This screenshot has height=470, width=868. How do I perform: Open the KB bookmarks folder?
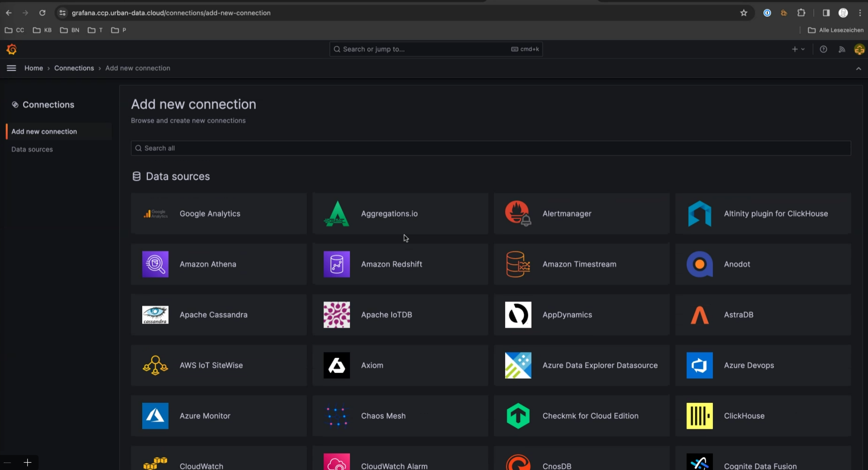(42, 30)
